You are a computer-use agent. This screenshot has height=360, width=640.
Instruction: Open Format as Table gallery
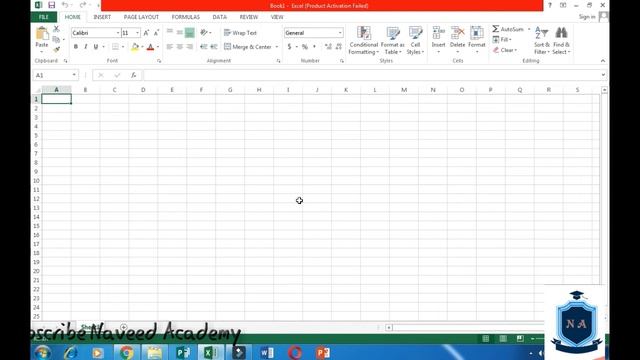pos(393,40)
